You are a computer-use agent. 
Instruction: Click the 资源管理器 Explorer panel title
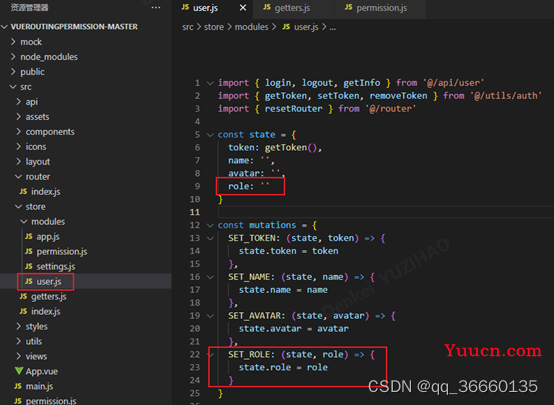coord(29,7)
